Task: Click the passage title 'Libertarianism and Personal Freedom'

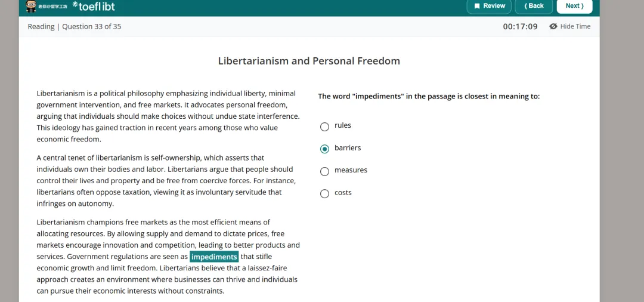Action: [x=309, y=61]
